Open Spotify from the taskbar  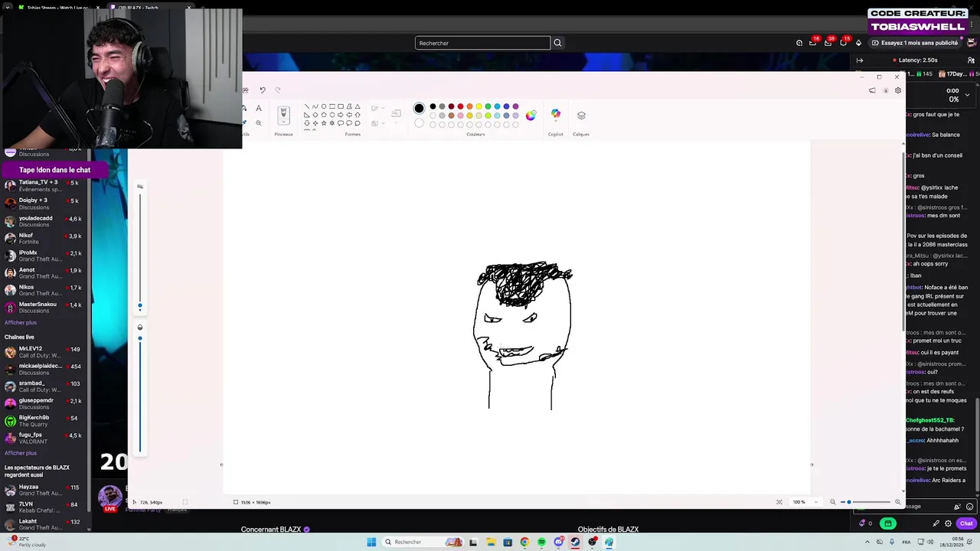pyautogui.click(x=541, y=542)
